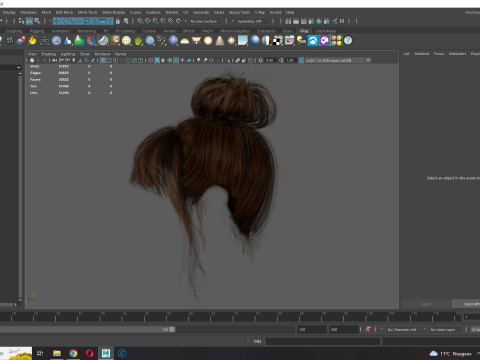Open the No Anim Layer dropdown

coord(443,329)
